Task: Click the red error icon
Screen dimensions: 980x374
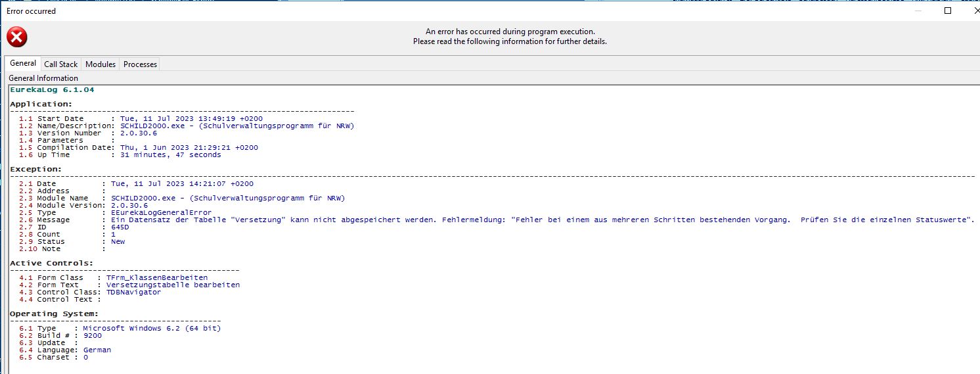Action: [16, 37]
